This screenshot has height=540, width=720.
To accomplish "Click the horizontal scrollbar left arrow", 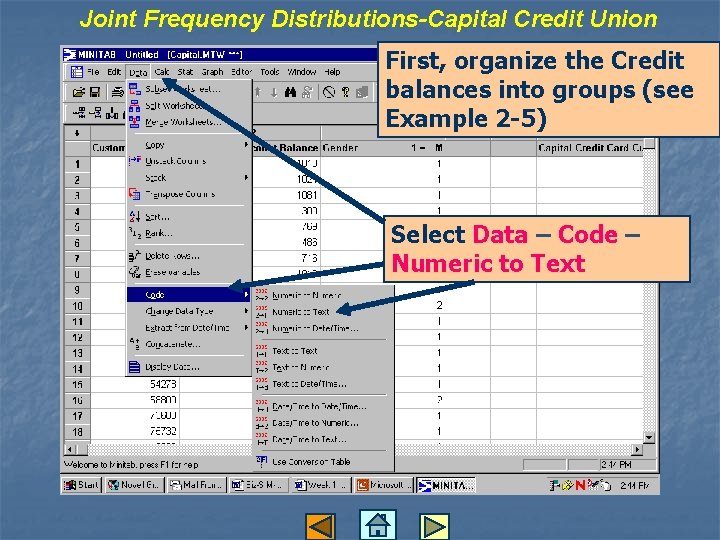I will click(69, 449).
